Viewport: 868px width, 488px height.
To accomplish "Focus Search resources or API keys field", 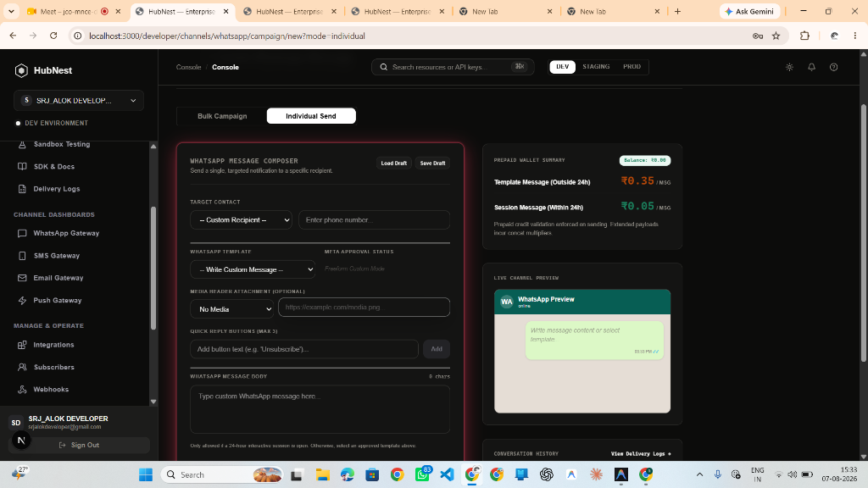I will pyautogui.click(x=453, y=67).
